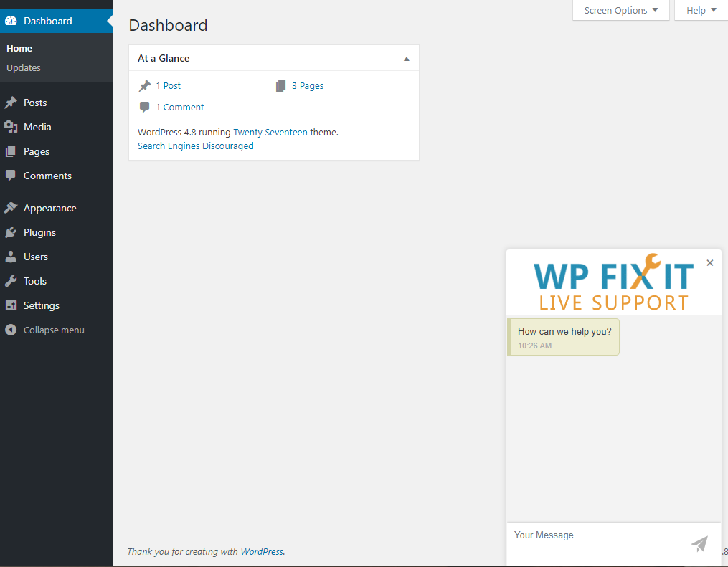Open the Posts menu
This screenshot has width=728, height=567.
(x=56, y=103)
